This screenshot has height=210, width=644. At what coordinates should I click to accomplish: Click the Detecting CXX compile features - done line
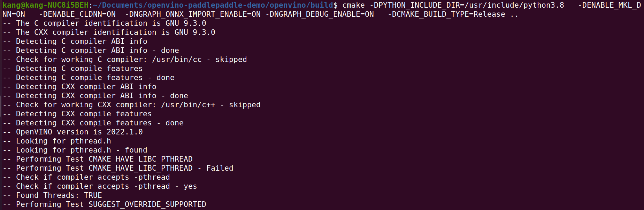pos(93,123)
